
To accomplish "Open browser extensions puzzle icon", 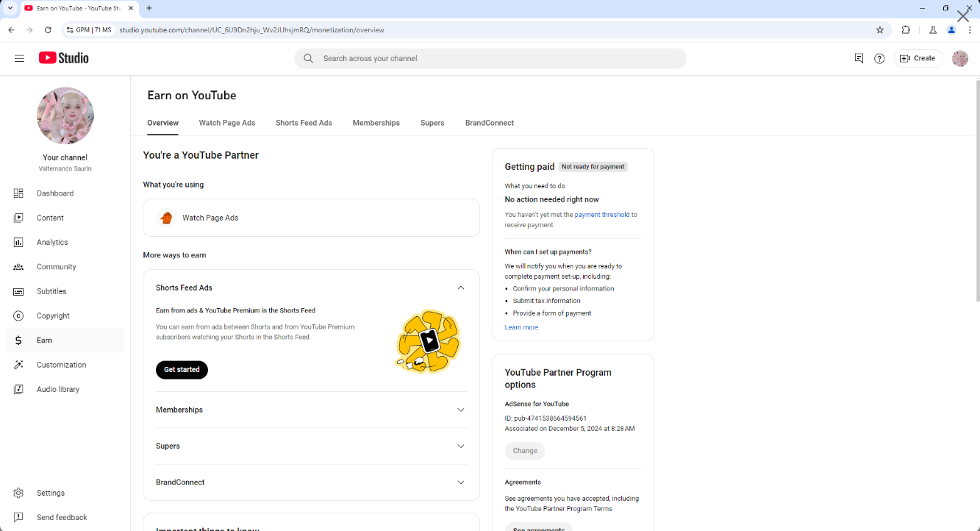I will pyautogui.click(x=906, y=30).
